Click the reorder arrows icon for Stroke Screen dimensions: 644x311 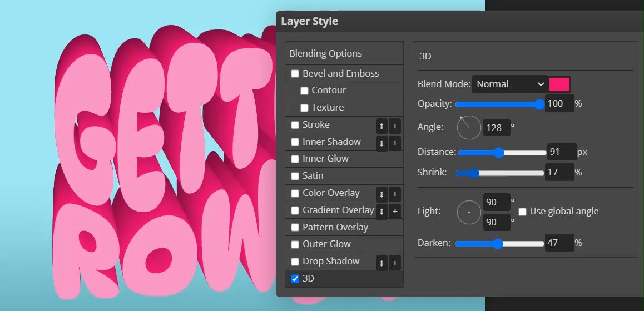point(382,126)
